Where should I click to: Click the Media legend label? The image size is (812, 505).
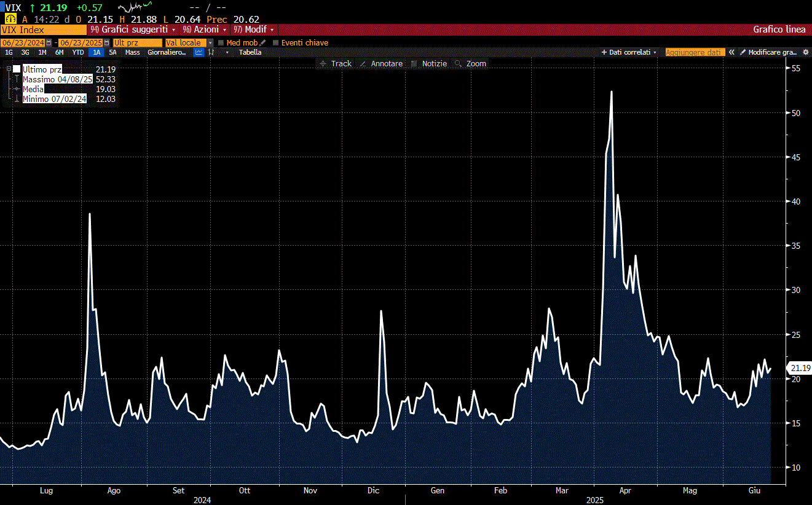tap(33, 89)
